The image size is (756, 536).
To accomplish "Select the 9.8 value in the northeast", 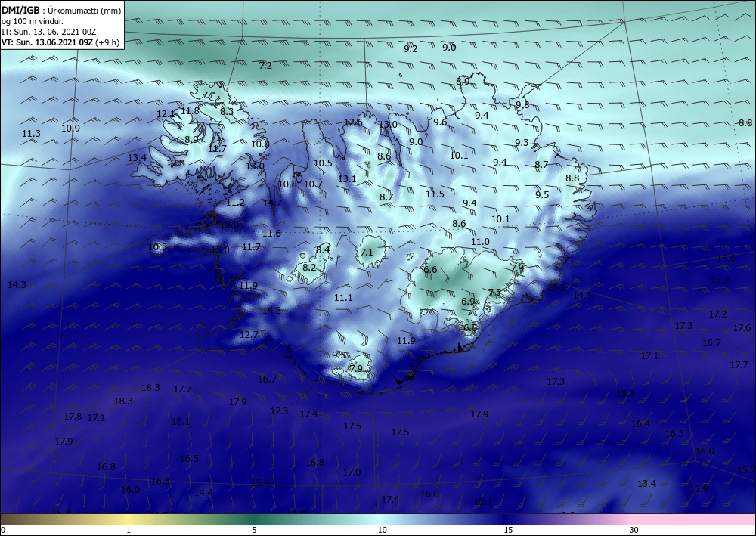I will coord(522,104).
